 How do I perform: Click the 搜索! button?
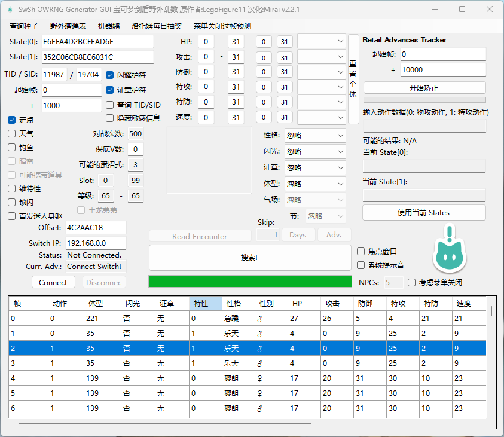coord(250,258)
